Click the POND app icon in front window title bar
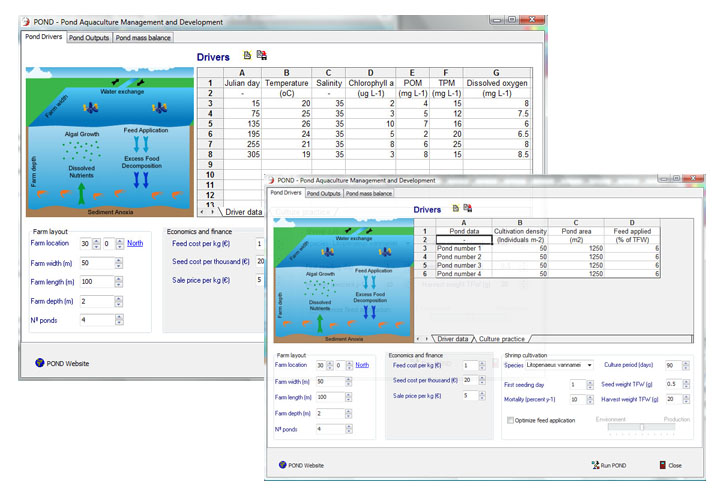The width and height of the screenshot is (720, 500). 271,180
